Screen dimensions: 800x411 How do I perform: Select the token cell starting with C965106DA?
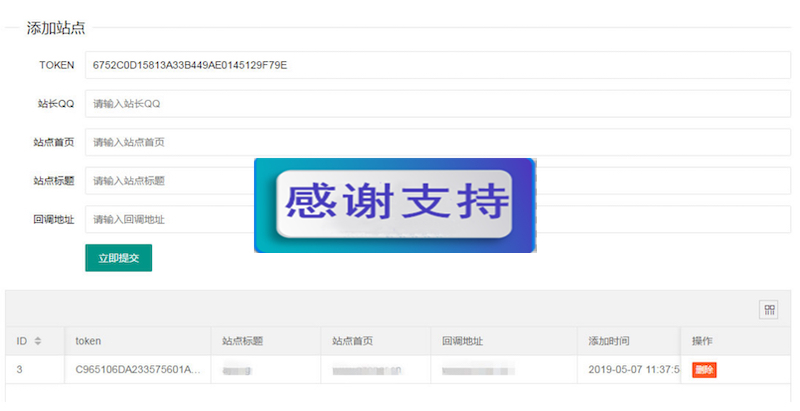point(138,370)
